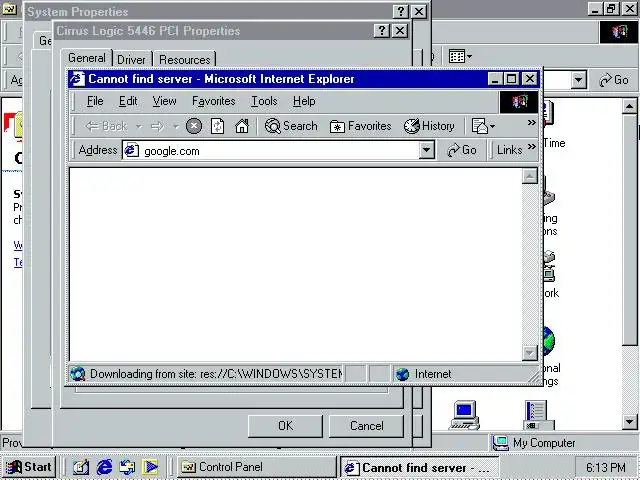This screenshot has height=480, width=640.
Task: Open Back history dropdown arrow
Action: [139, 127]
